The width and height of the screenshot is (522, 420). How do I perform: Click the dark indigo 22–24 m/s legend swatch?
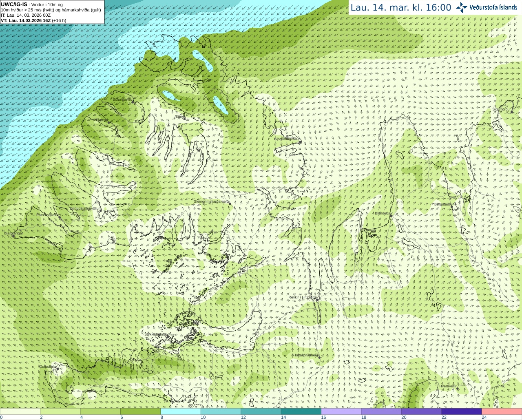pyautogui.click(x=462, y=411)
